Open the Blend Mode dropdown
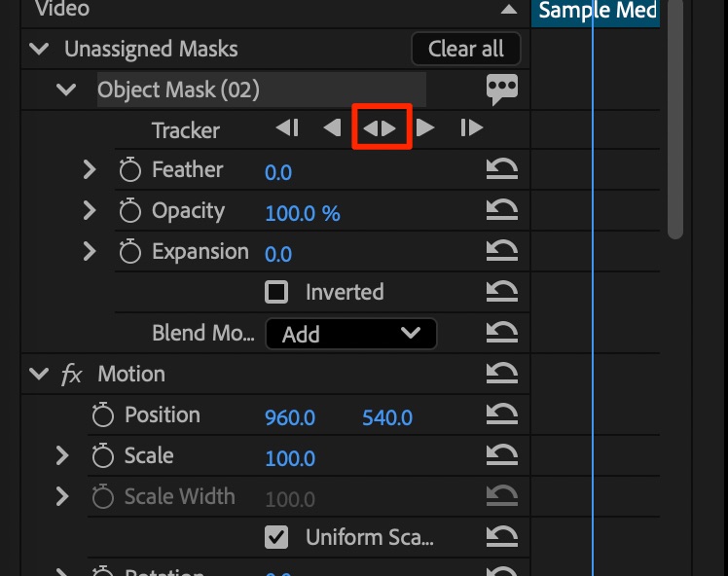Viewport: 728px width, 576px height. [350, 334]
